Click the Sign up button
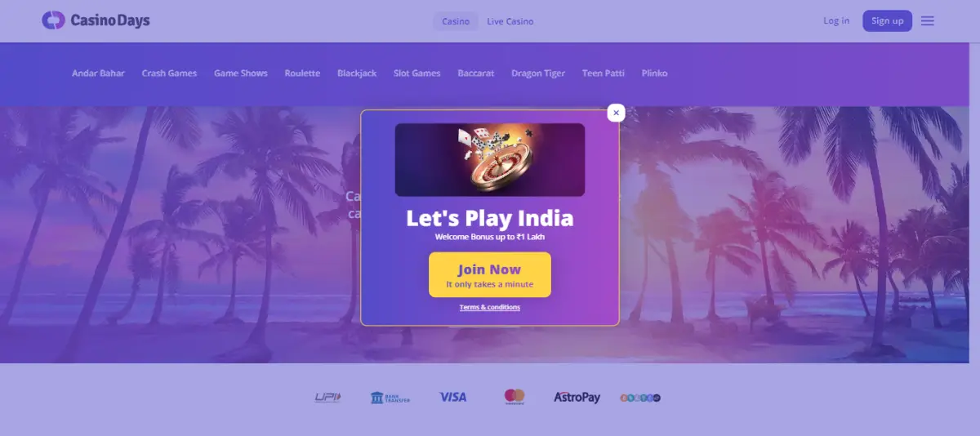Image resolution: width=980 pixels, height=436 pixels. [x=887, y=21]
